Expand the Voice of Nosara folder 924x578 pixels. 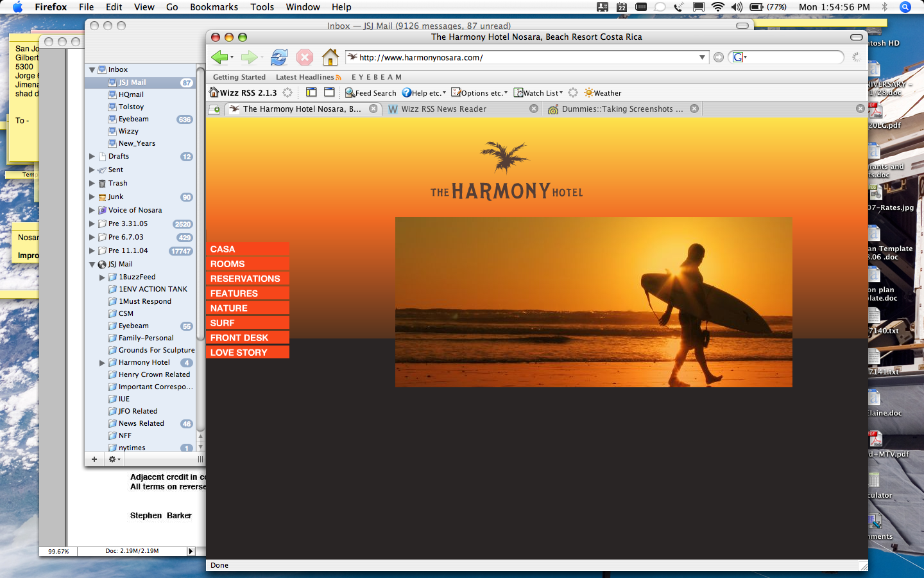92,210
